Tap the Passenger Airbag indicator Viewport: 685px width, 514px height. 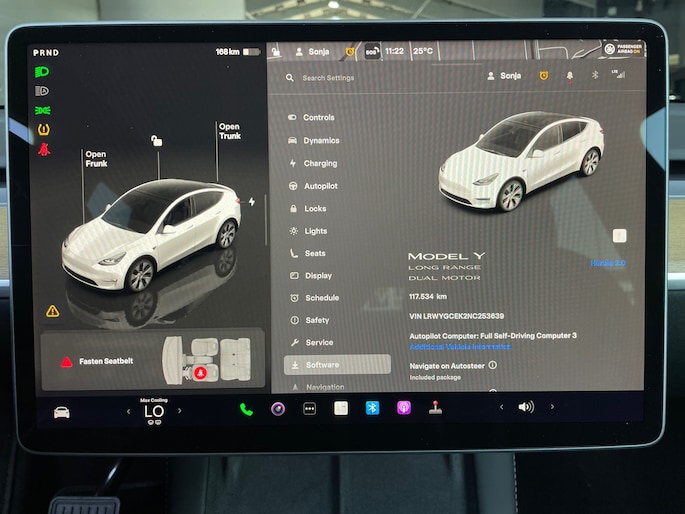tap(623, 48)
